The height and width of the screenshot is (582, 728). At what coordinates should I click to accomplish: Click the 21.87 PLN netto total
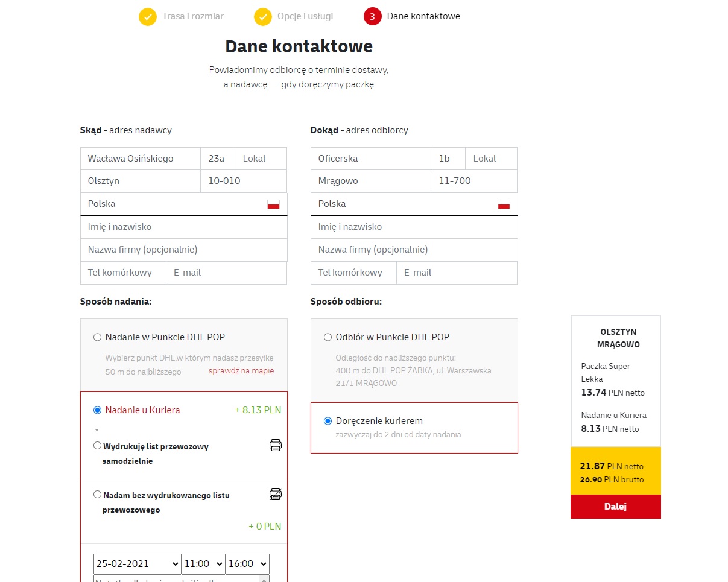[x=612, y=466]
